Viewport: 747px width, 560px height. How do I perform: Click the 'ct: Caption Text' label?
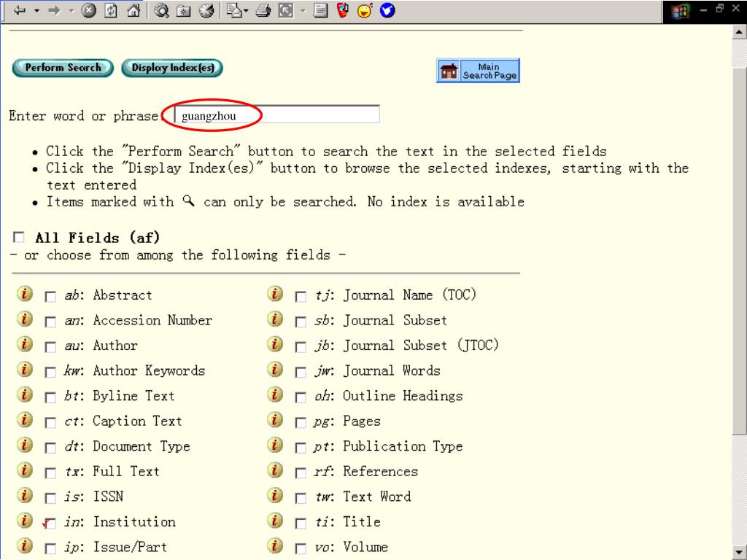123,421
